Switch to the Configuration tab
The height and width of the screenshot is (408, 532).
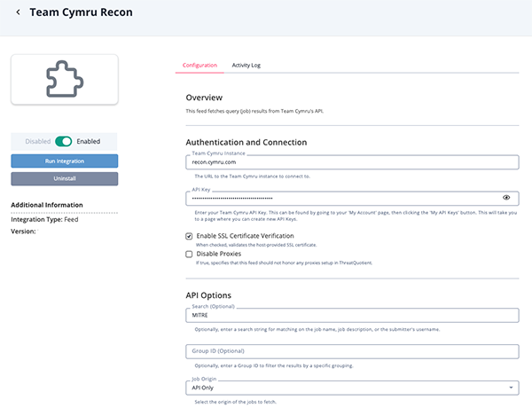coord(199,65)
